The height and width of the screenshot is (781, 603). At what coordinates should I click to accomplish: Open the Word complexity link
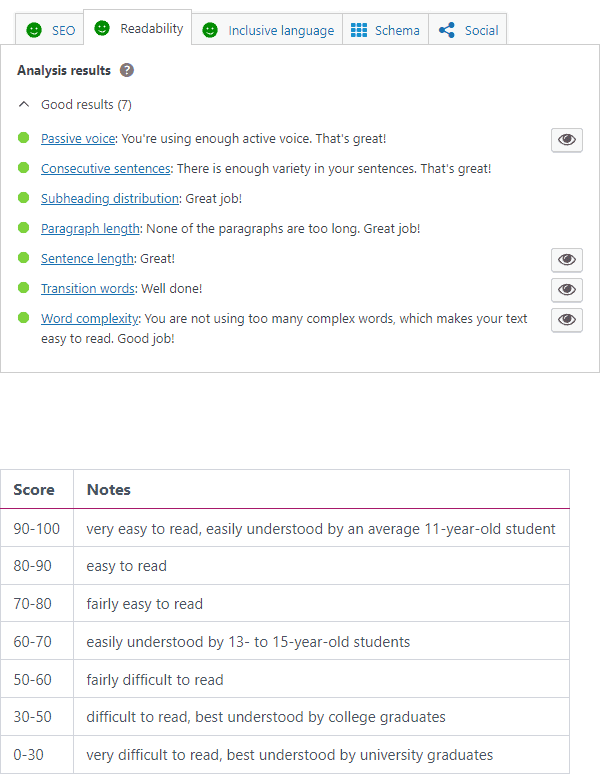[90, 318]
